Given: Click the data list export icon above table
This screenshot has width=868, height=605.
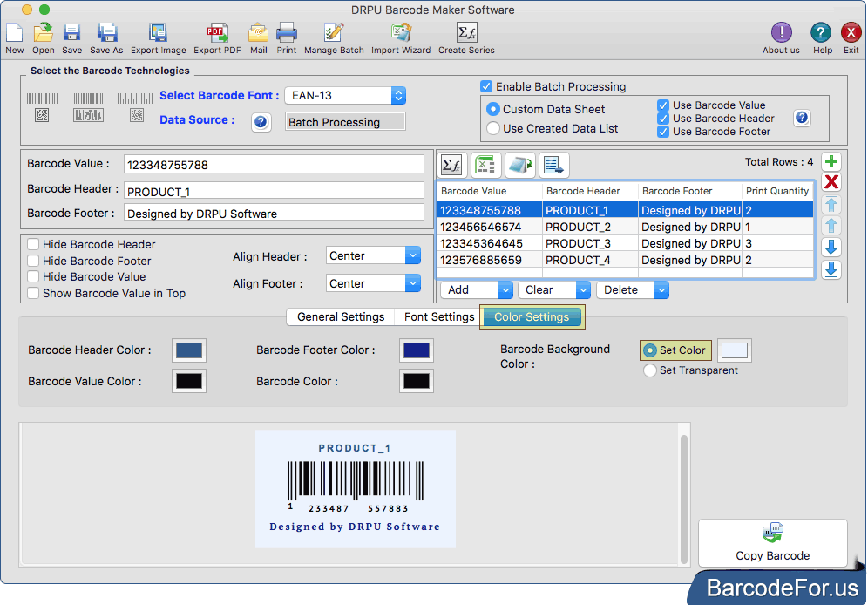Looking at the screenshot, I should 553,165.
